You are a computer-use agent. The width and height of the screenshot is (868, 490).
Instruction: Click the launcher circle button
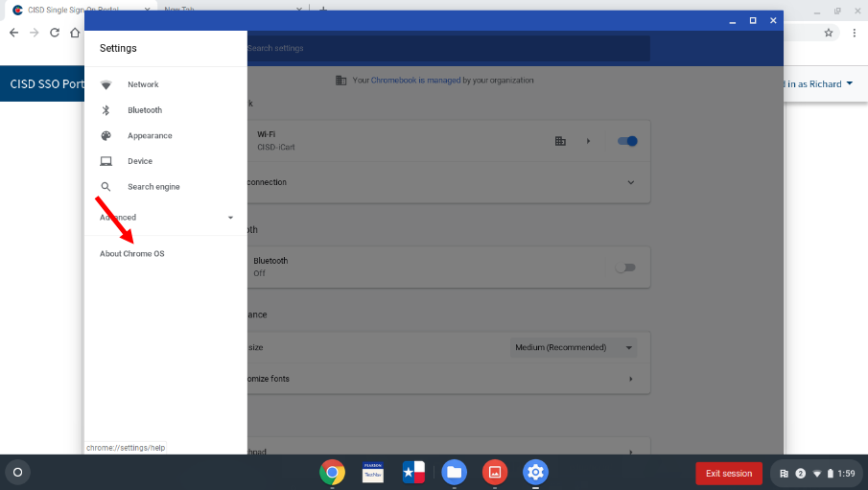[x=17, y=472]
